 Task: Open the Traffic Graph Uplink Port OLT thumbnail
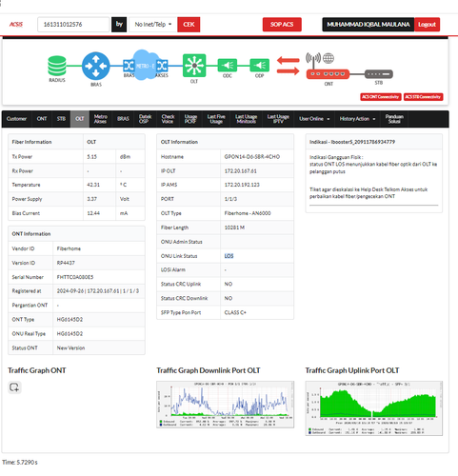(374, 408)
